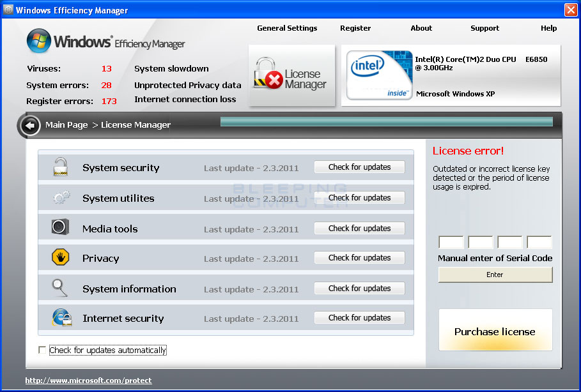Screen dimensions: 581x392
Task: Click the green scan progress bar
Action: 387,121
